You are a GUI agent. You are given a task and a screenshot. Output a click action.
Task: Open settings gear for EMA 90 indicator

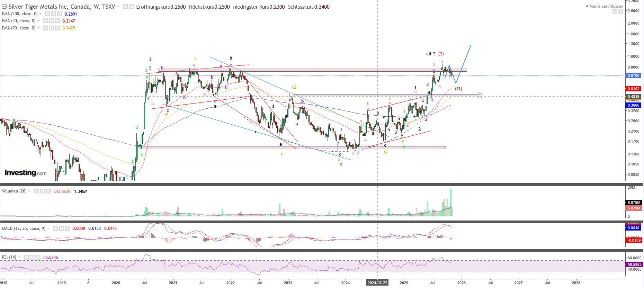[51, 28]
